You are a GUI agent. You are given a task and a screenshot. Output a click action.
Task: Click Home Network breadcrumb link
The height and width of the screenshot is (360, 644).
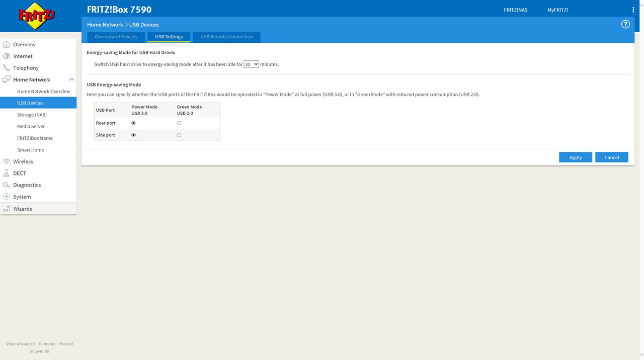click(x=105, y=25)
